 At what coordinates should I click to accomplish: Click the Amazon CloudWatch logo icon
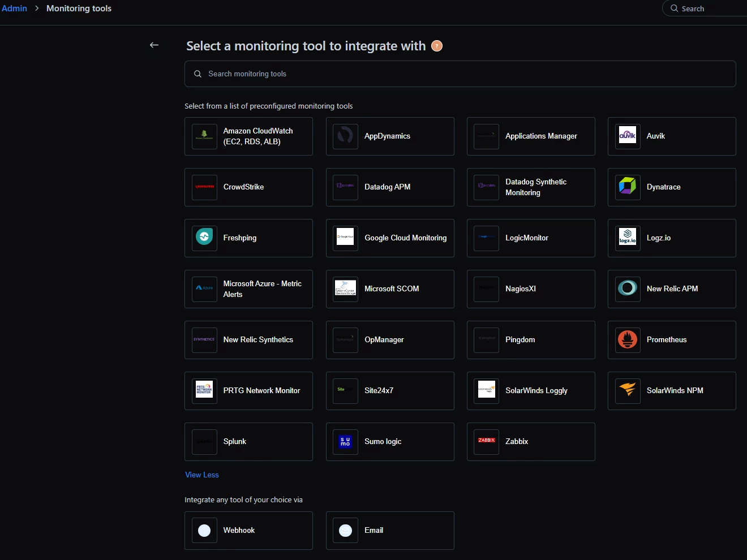[204, 136]
